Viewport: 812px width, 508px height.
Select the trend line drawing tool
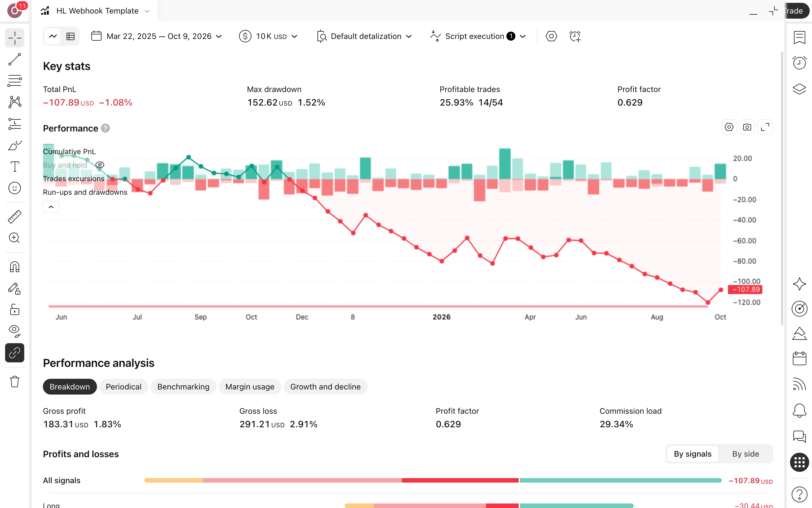tap(14, 60)
